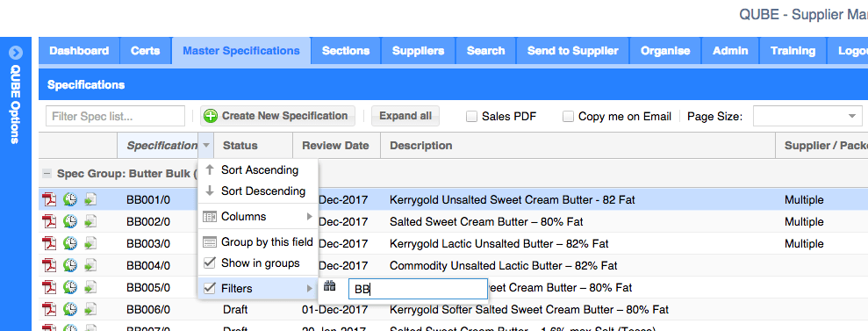Image resolution: width=868 pixels, height=331 pixels.
Task: Choose Sort Ascending from column menu
Action: click(258, 170)
